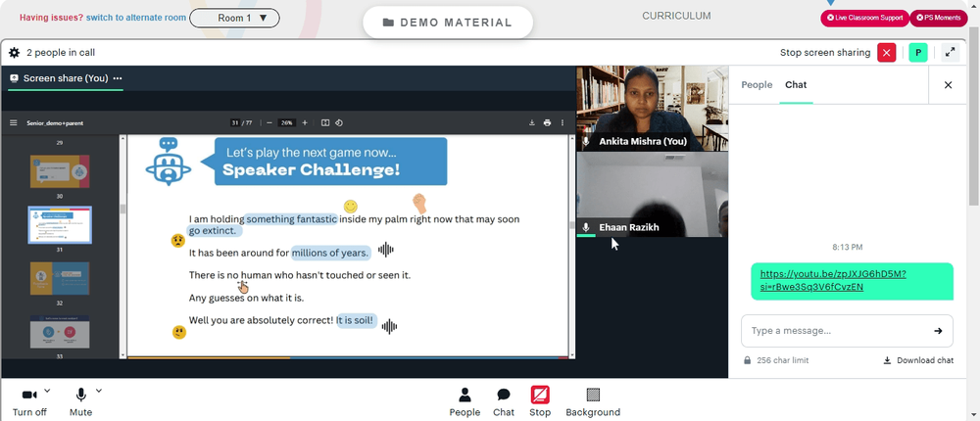Open the CURRICULUM tab
980x421 pixels.
[676, 16]
